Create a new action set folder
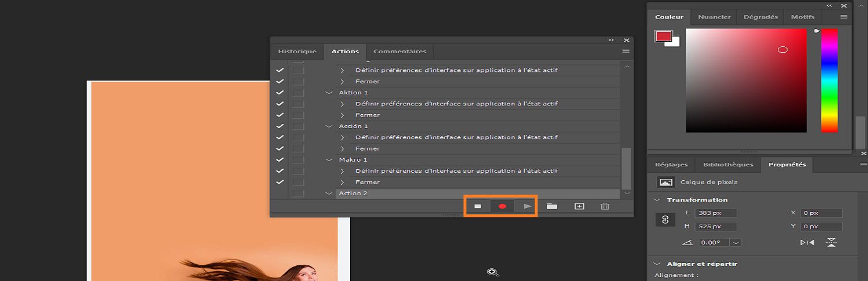868x281 pixels. (552, 206)
